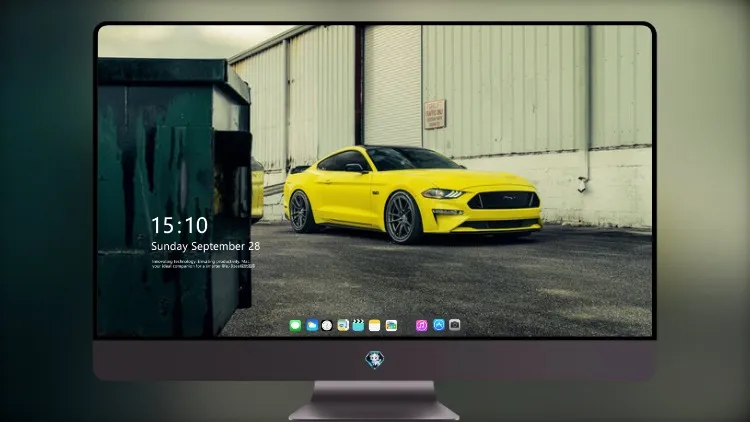Open the Maps app in the dock
Viewport: 750px width, 422px height.
pyautogui.click(x=343, y=326)
